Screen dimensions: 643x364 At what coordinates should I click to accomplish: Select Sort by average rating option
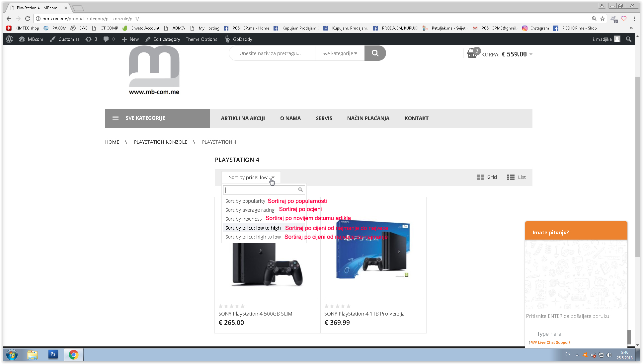click(250, 210)
